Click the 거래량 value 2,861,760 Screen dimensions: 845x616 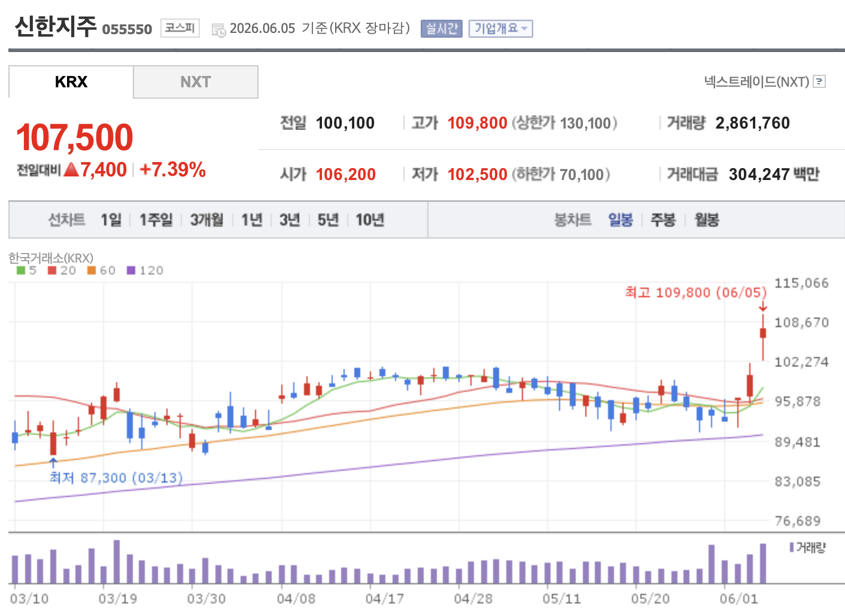753,123
